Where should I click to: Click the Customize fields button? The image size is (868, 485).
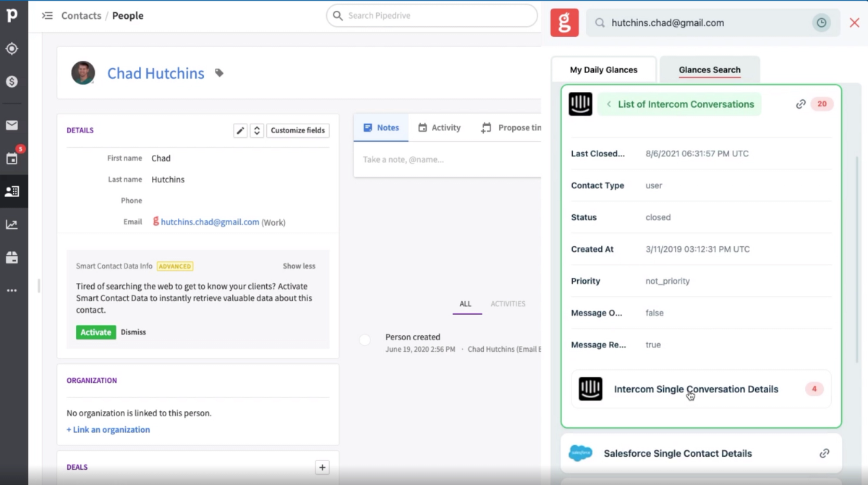pos(298,130)
